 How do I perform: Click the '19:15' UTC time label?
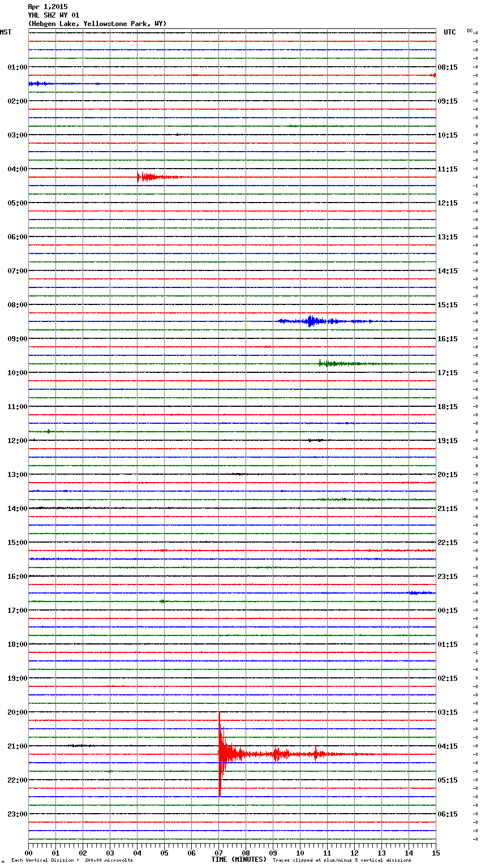pos(448,441)
